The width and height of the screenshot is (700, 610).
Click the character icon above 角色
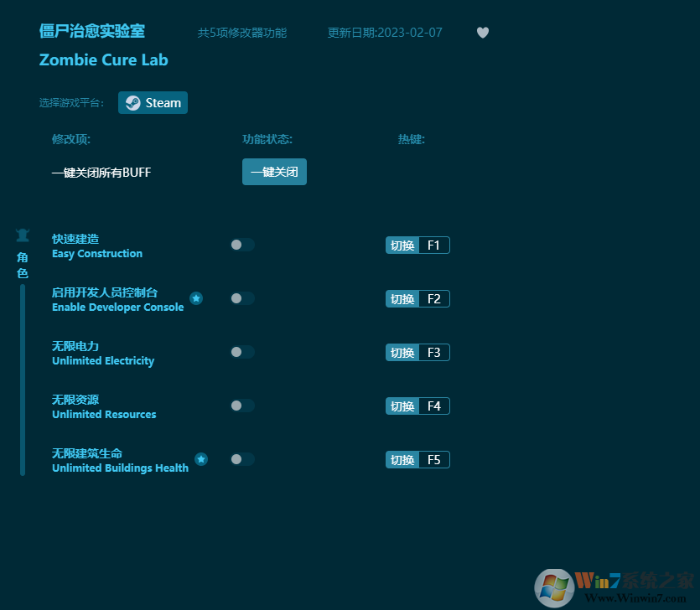[x=23, y=235]
